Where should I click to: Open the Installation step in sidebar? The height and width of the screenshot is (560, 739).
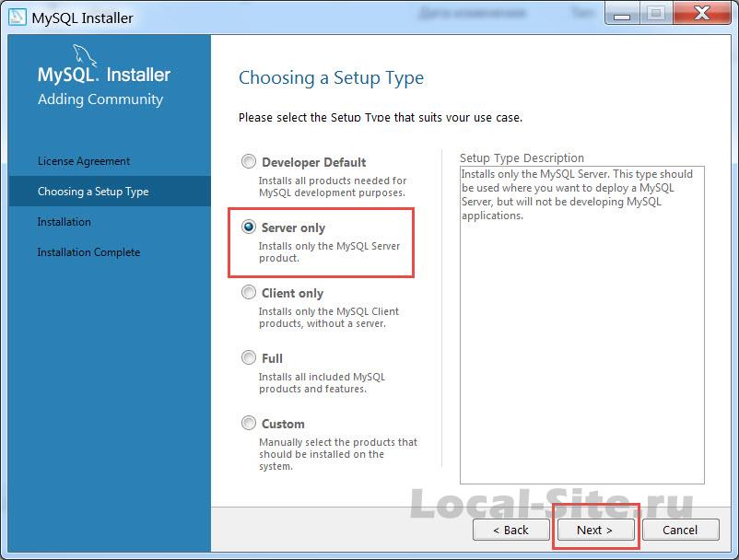(x=65, y=222)
